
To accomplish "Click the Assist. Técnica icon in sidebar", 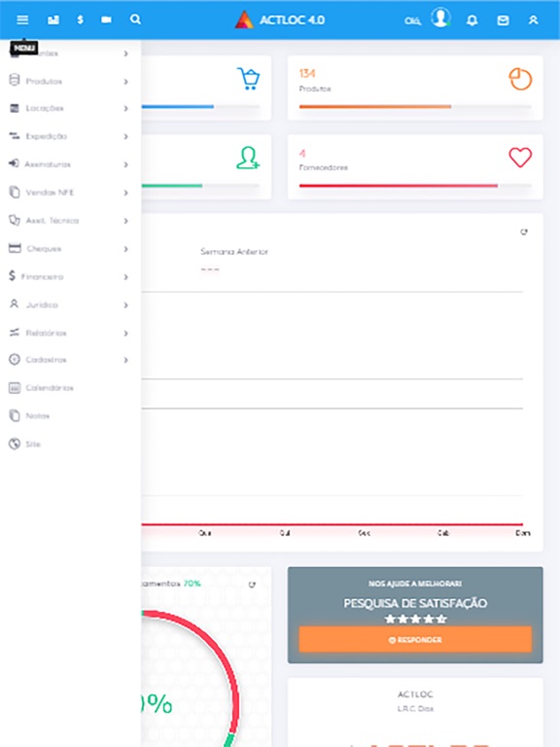I will tap(15, 220).
